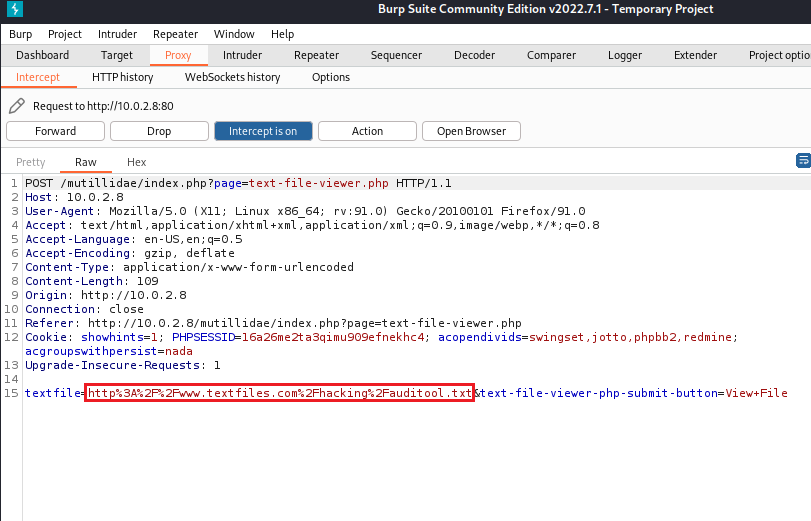
Task: Open the Action dropdown button
Action: [x=367, y=131]
